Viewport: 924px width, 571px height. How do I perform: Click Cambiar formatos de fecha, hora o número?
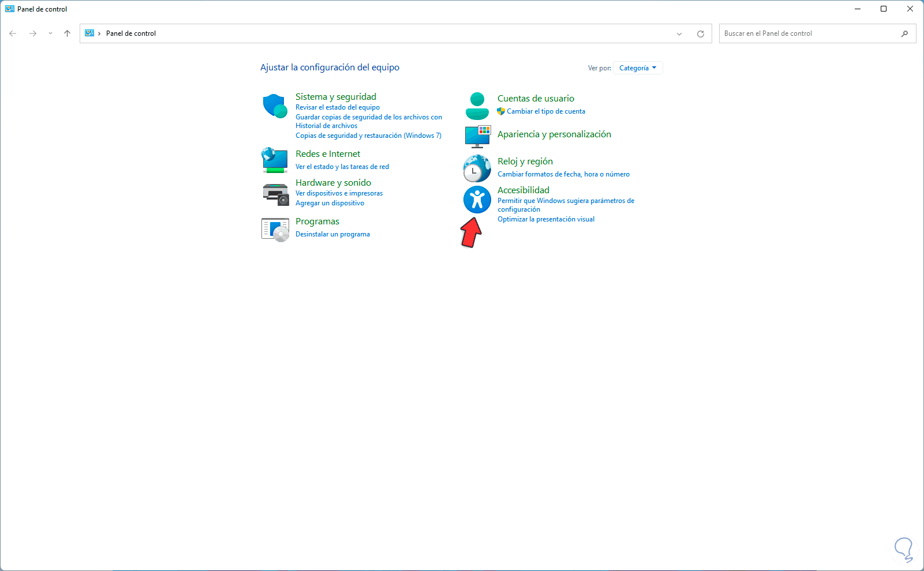point(564,174)
